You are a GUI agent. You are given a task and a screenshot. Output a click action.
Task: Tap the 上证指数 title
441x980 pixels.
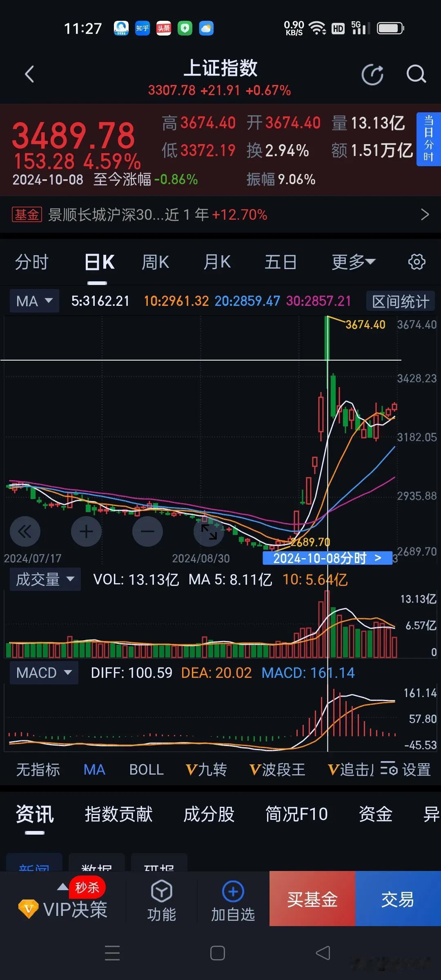[x=220, y=68]
